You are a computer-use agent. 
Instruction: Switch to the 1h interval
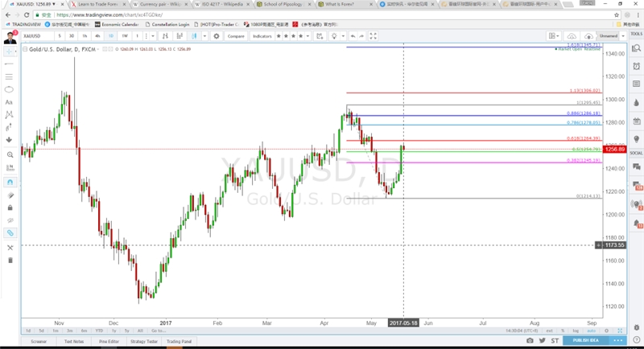[85, 36]
